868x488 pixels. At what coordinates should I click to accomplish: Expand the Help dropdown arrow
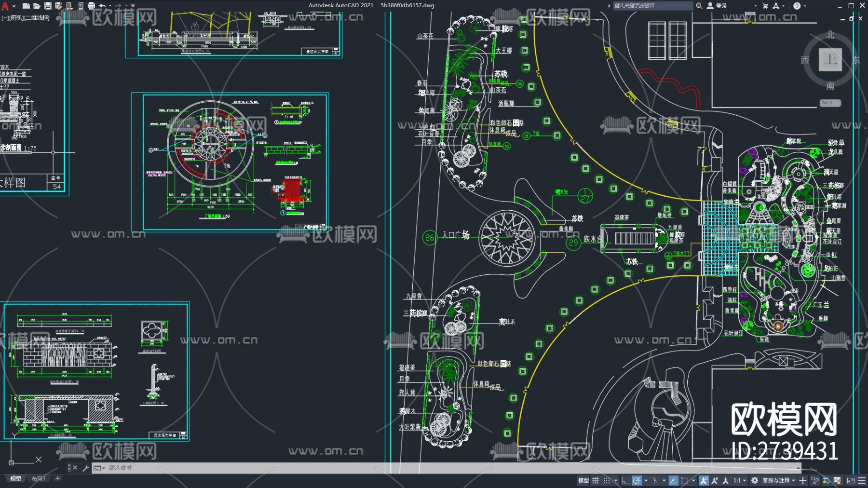pos(804,6)
